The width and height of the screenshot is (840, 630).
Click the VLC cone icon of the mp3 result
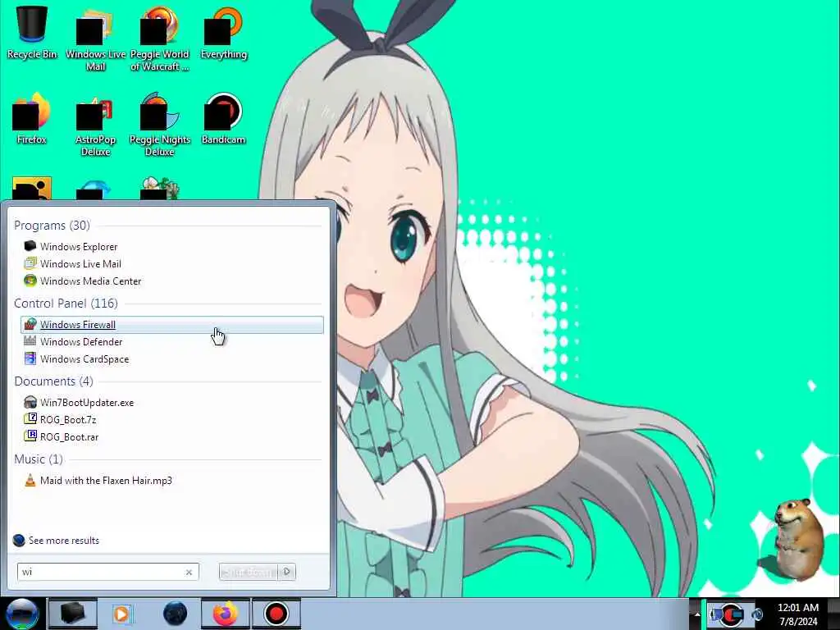[x=30, y=480]
